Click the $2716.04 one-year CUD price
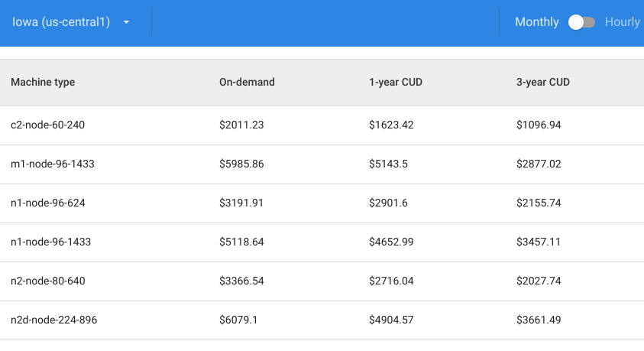Image resolution: width=644 pixels, height=351 pixels. click(391, 281)
